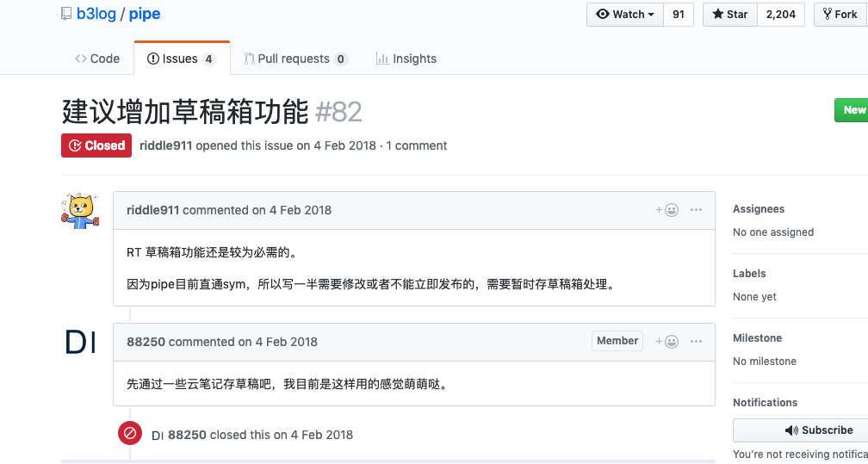The width and height of the screenshot is (868, 464).
Task: Open 88250 link in closed event
Action: click(187, 435)
